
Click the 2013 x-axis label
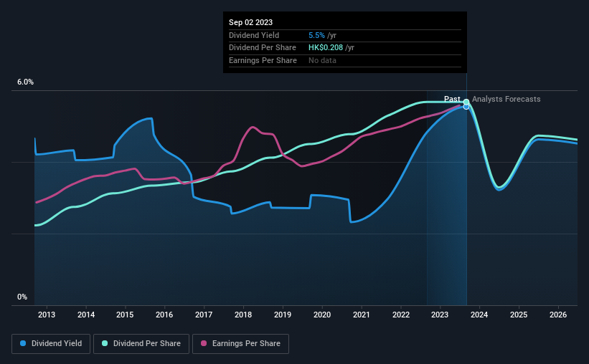[47, 315]
